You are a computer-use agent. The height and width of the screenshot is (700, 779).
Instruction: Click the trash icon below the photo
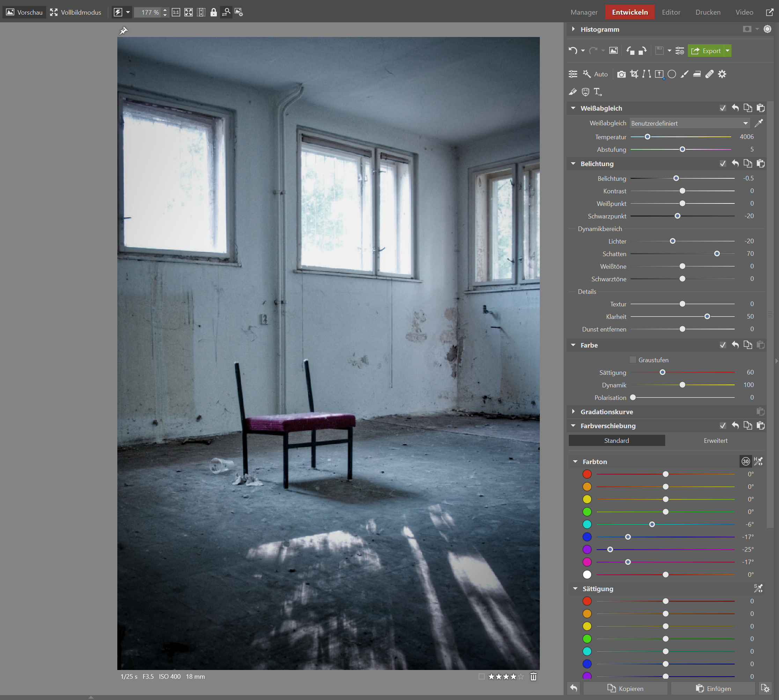(533, 677)
